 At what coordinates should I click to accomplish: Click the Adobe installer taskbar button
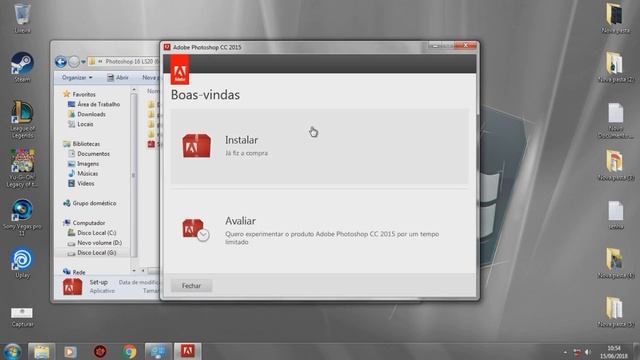[x=187, y=351]
